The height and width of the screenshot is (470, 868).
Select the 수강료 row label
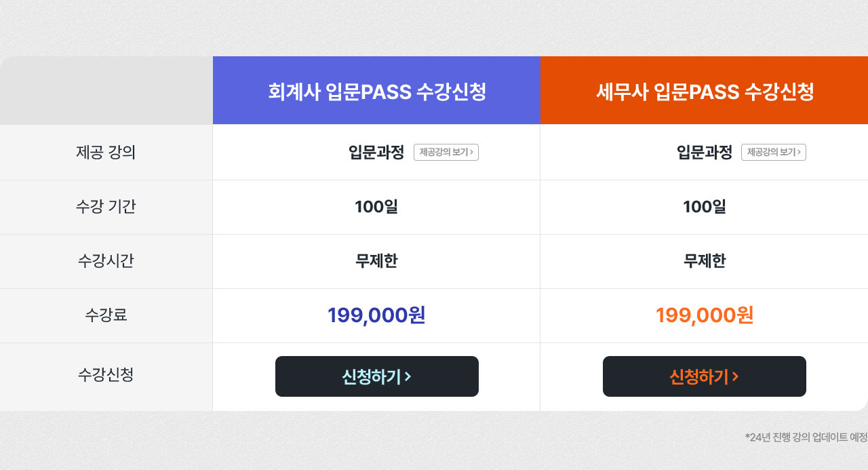point(106,315)
